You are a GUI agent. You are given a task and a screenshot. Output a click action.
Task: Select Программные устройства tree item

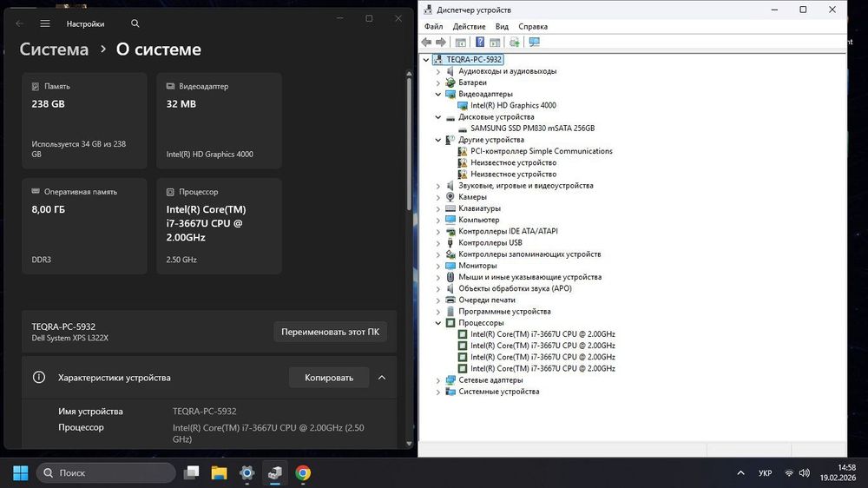(504, 312)
